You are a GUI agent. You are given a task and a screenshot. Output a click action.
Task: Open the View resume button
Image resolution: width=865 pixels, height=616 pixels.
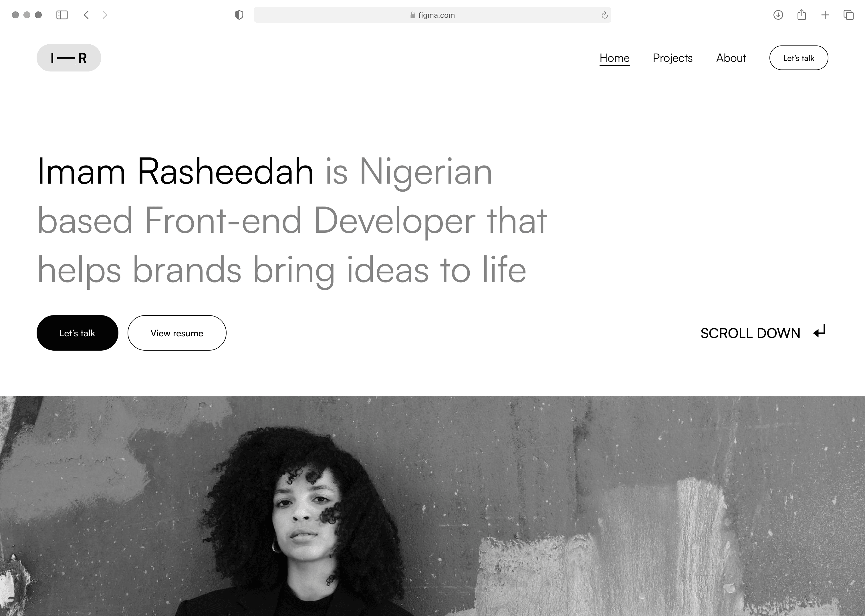[x=177, y=333]
